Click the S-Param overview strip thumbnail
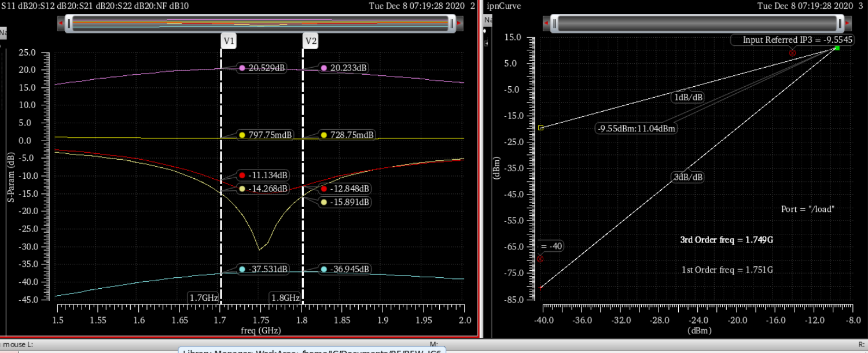Viewport: 868px width, 353px height. (x=260, y=23)
